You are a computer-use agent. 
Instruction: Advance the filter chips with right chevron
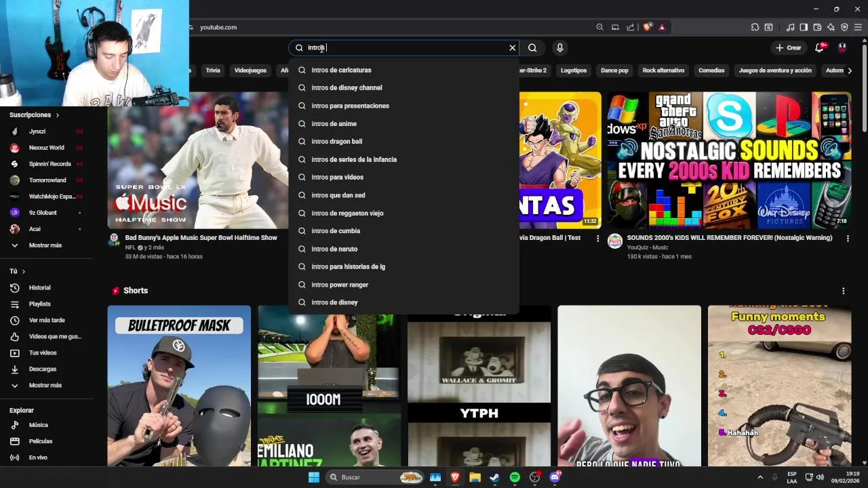(x=850, y=70)
